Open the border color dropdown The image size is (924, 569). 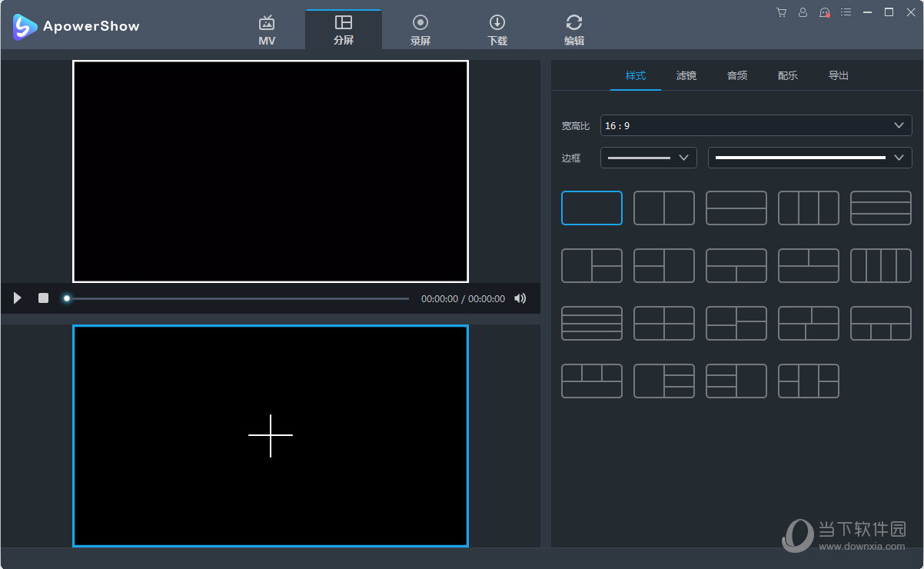(809, 158)
